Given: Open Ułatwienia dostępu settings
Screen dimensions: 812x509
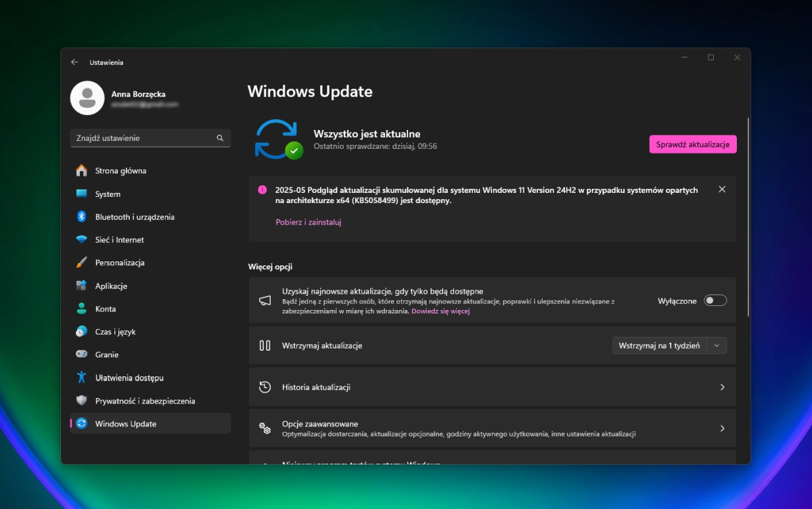Looking at the screenshot, I should (150, 378).
